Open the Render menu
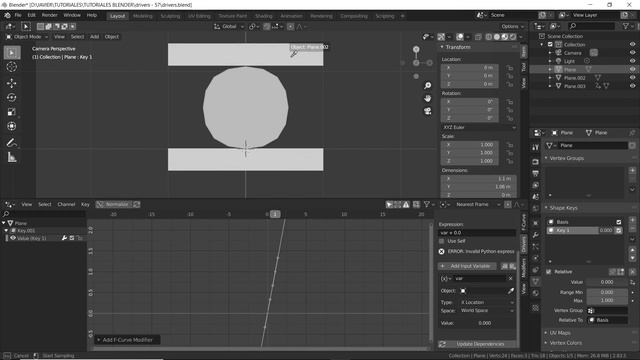 pos(49,15)
